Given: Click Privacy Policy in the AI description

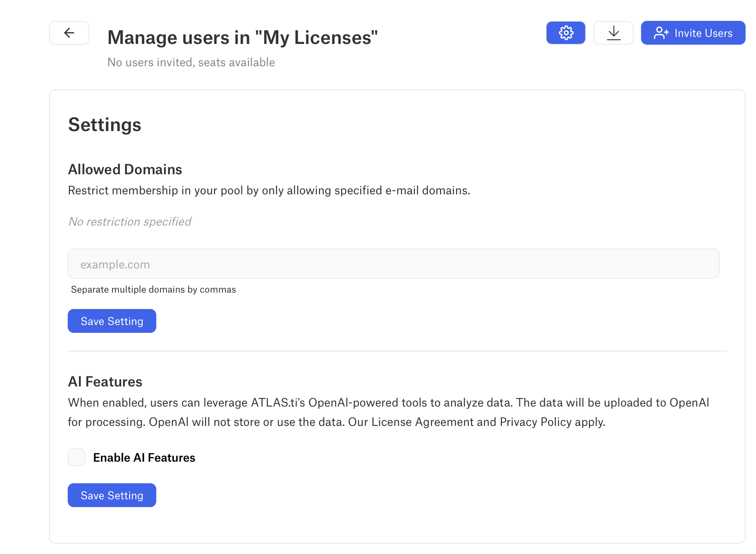Looking at the screenshot, I should point(535,422).
